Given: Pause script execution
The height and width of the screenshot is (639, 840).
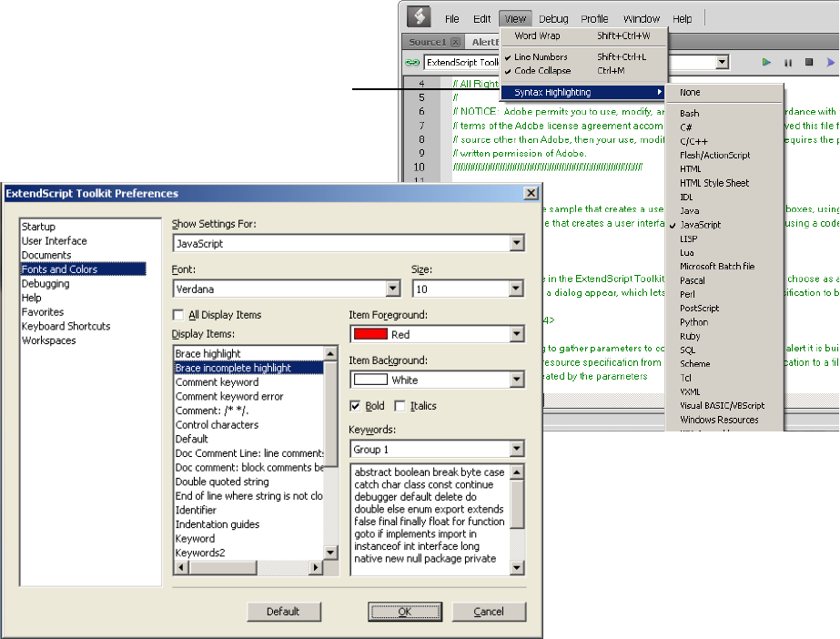Looking at the screenshot, I should pyautogui.click(x=788, y=63).
